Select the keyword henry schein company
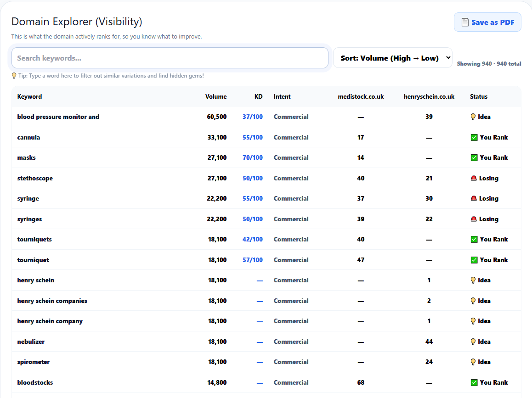This screenshot has height=398, width=532. pyautogui.click(x=50, y=321)
